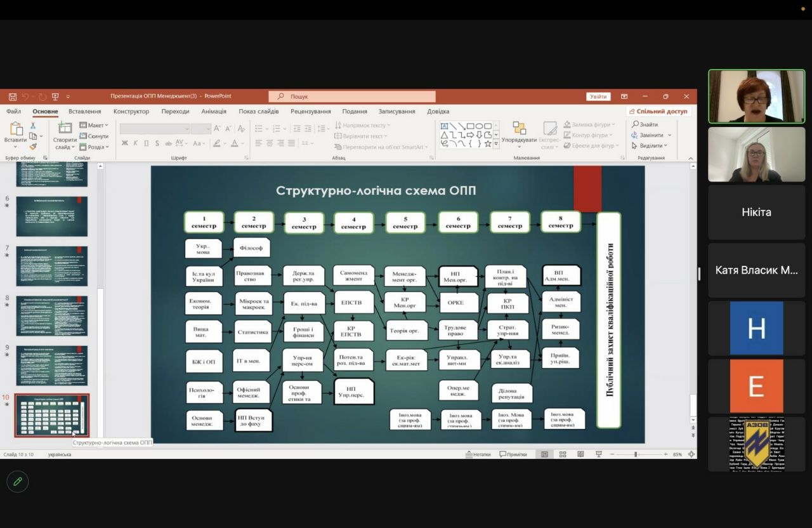Click the Знайти search magnifier button
The height and width of the screenshot is (528, 812).
click(x=645, y=124)
